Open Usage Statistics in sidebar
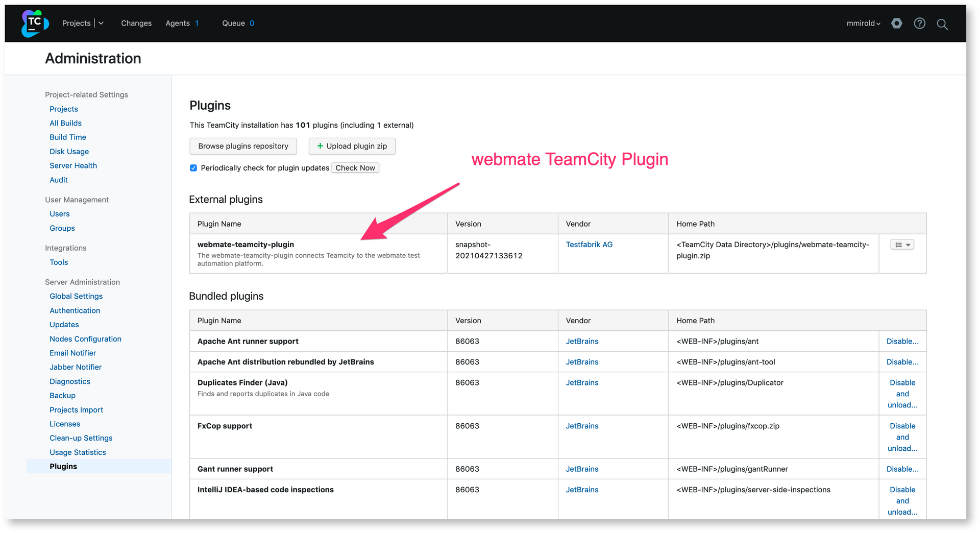Screen dimensions: 980x533 pyautogui.click(x=78, y=453)
